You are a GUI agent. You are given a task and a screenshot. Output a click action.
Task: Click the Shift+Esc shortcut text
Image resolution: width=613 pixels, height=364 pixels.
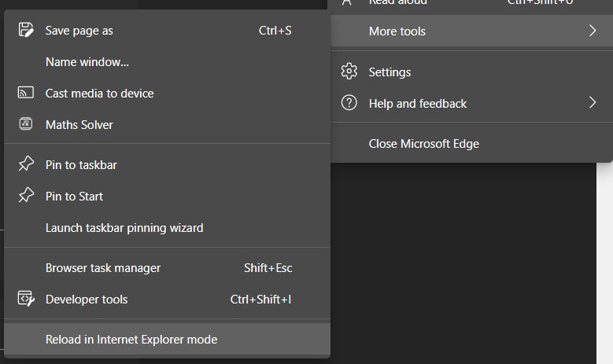tap(268, 268)
